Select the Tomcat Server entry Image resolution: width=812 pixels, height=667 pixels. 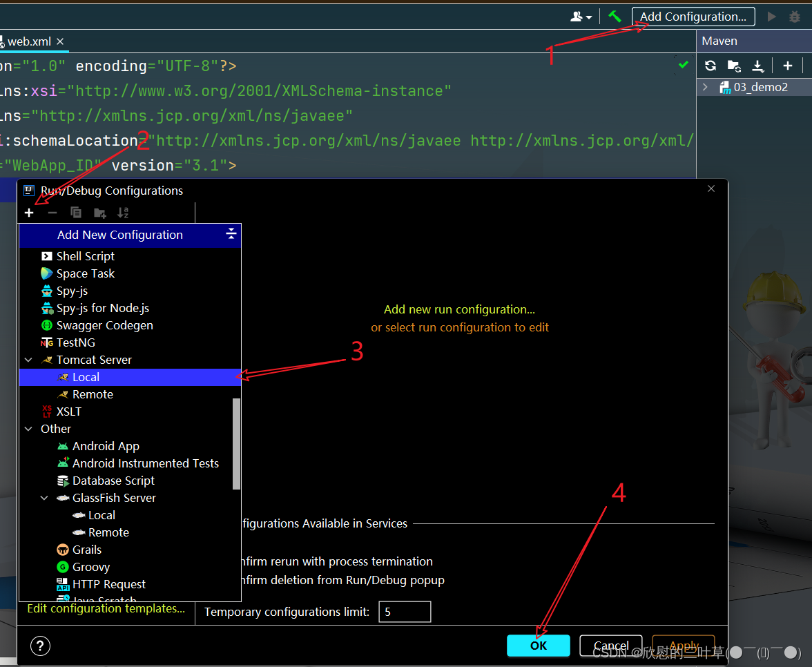coord(94,360)
